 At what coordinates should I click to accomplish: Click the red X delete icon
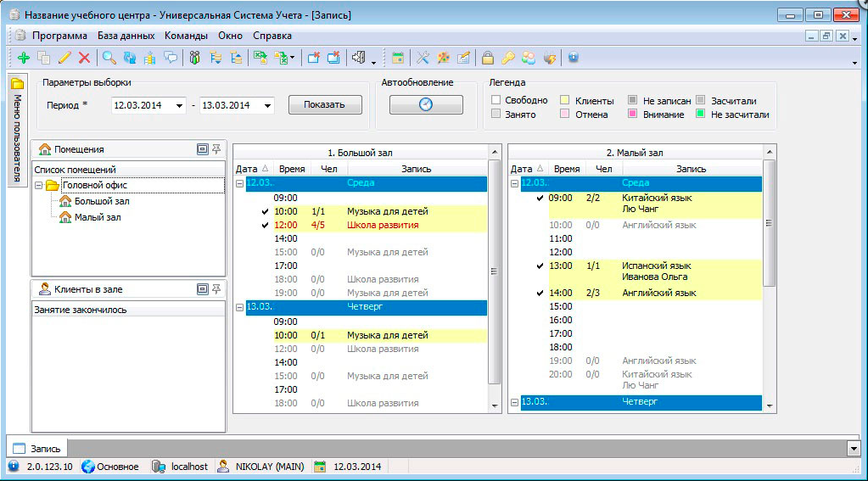pyautogui.click(x=84, y=58)
